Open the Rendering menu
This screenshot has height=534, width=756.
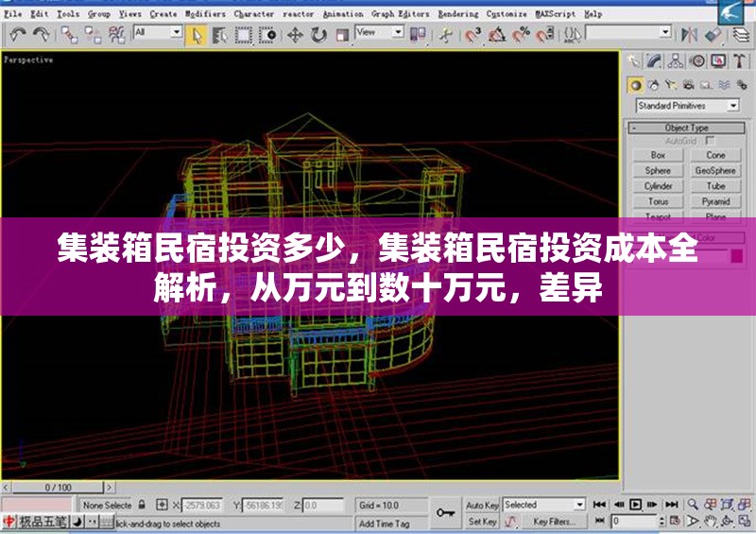point(458,14)
